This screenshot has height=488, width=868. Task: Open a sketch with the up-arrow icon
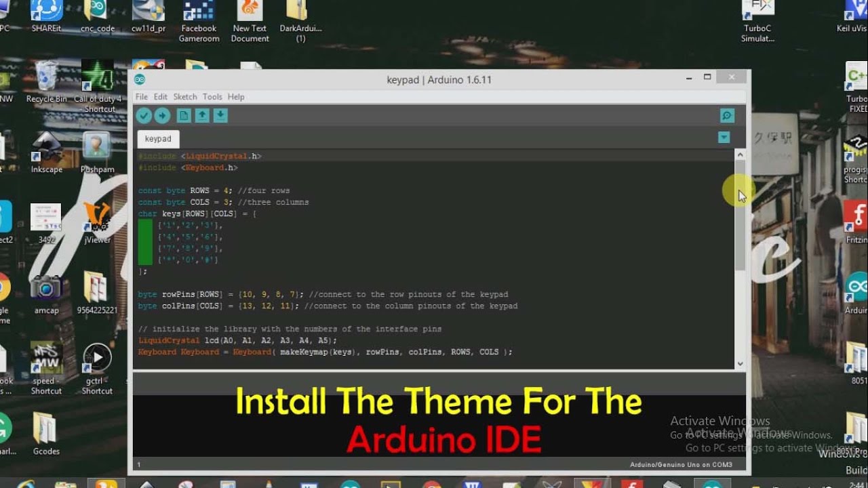(202, 115)
